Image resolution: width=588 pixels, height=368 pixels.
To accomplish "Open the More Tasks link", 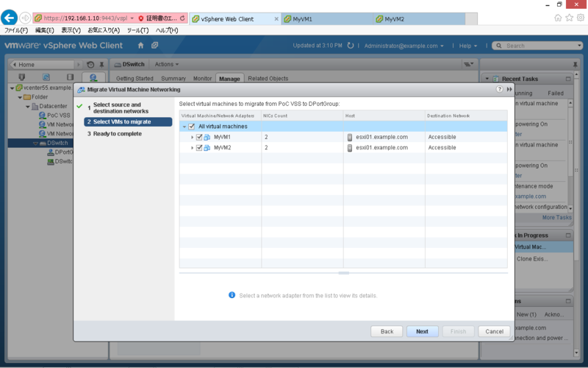I will [x=557, y=217].
